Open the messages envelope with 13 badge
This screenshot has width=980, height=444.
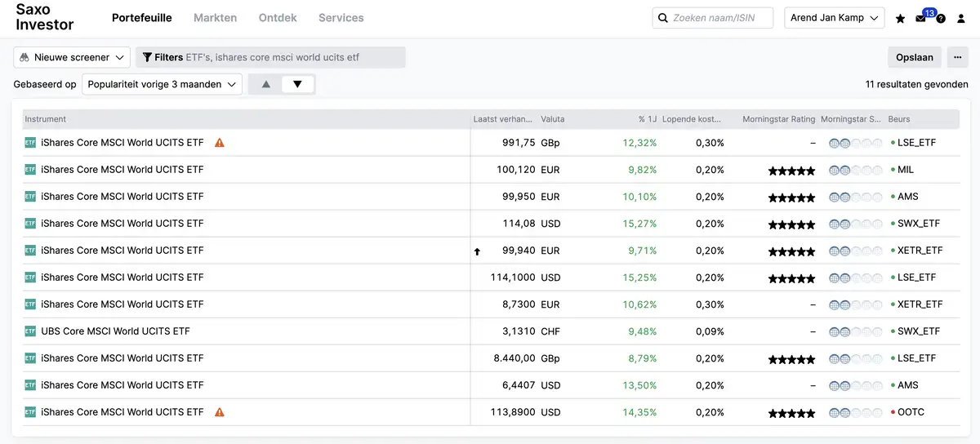tap(921, 18)
